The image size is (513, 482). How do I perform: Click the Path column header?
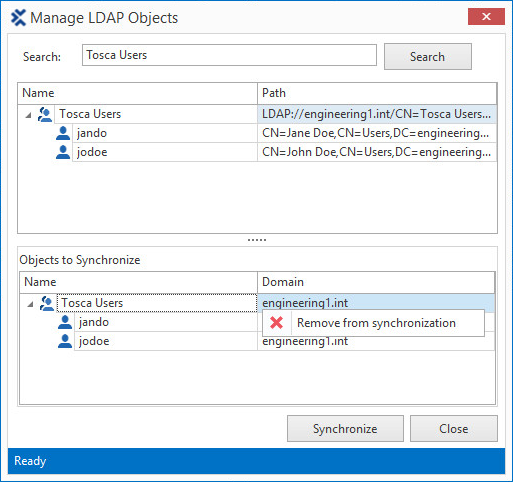click(377, 93)
